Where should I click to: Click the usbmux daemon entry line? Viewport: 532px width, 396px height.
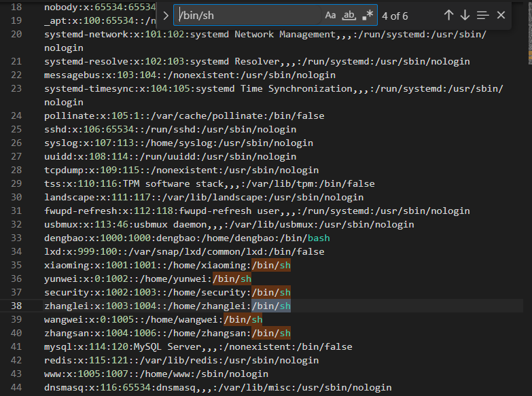(x=229, y=224)
